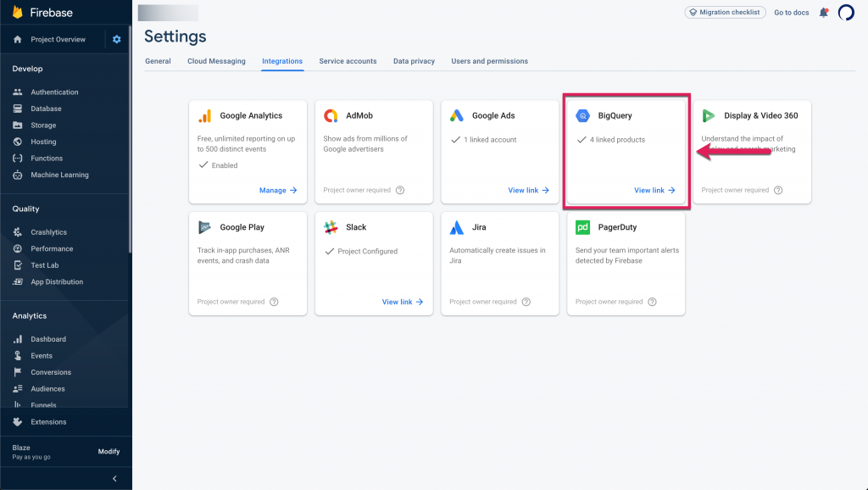Click View link on BigQuery card
The width and height of the screenshot is (868, 490).
point(654,191)
